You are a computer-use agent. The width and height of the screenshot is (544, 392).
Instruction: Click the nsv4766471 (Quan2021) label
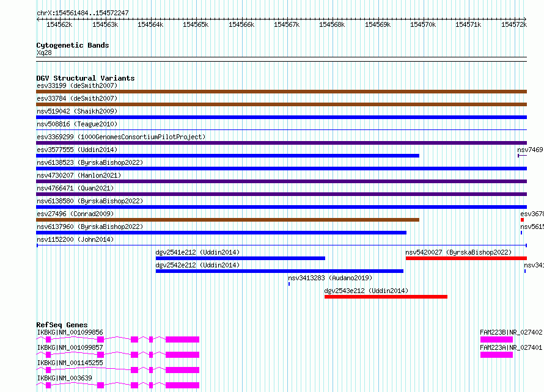point(75,188)
